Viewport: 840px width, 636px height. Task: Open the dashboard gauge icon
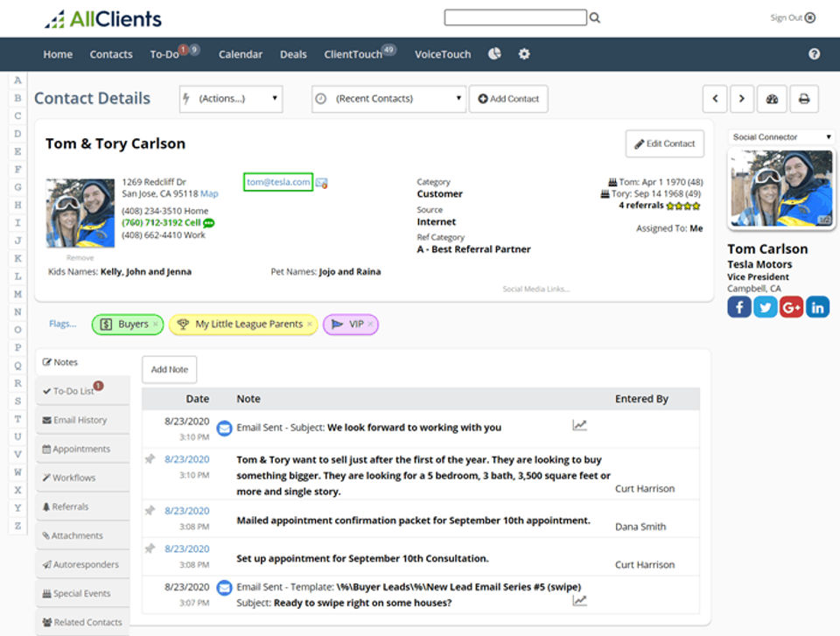772,99
